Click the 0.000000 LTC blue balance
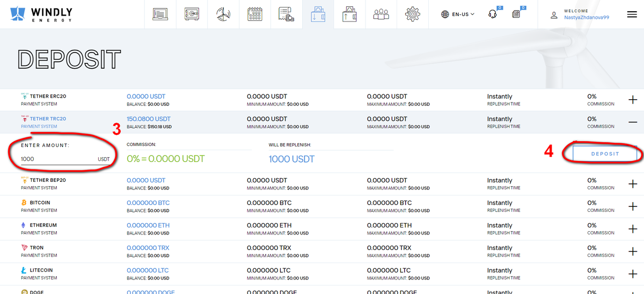The image size is (644, 294). point(148,271)
